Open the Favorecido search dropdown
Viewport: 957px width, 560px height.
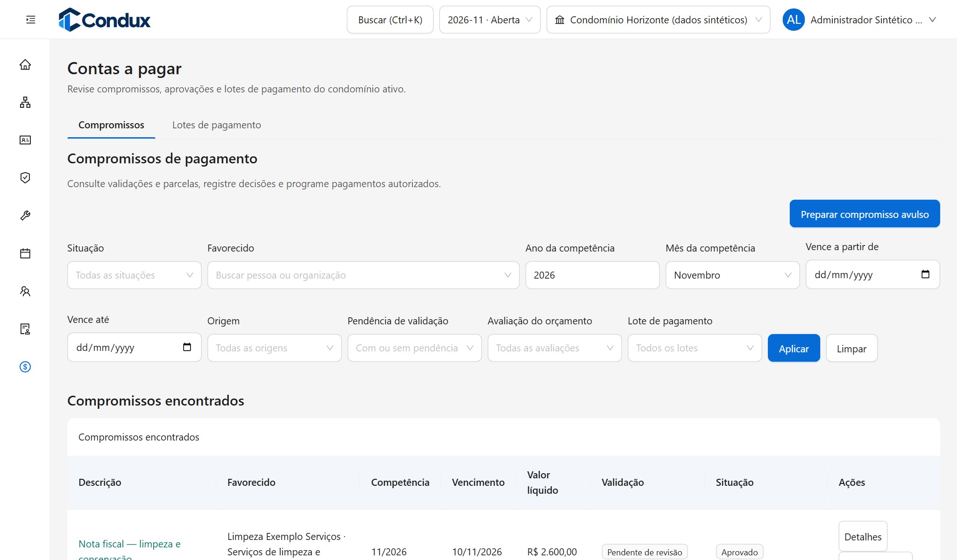pyautogui.click(x=363, y=275)
